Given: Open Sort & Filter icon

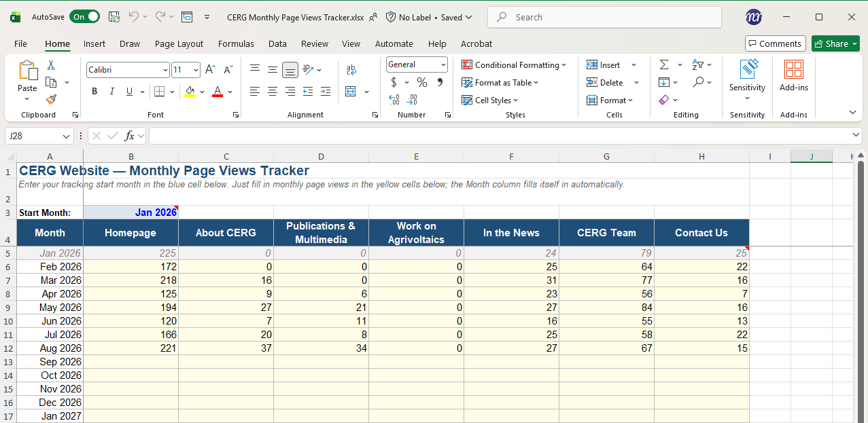Looking at the screenshot, I should (x=698, y=65).
